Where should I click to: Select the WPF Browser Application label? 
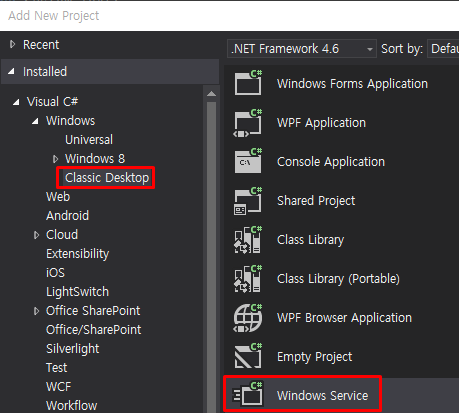tap(344, 318)
